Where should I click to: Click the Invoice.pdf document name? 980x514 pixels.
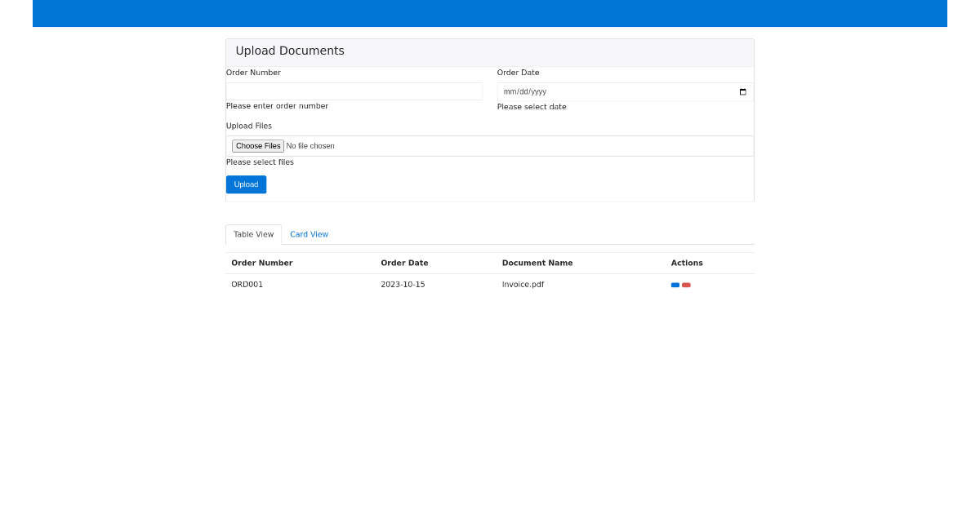tap(523, 284)
